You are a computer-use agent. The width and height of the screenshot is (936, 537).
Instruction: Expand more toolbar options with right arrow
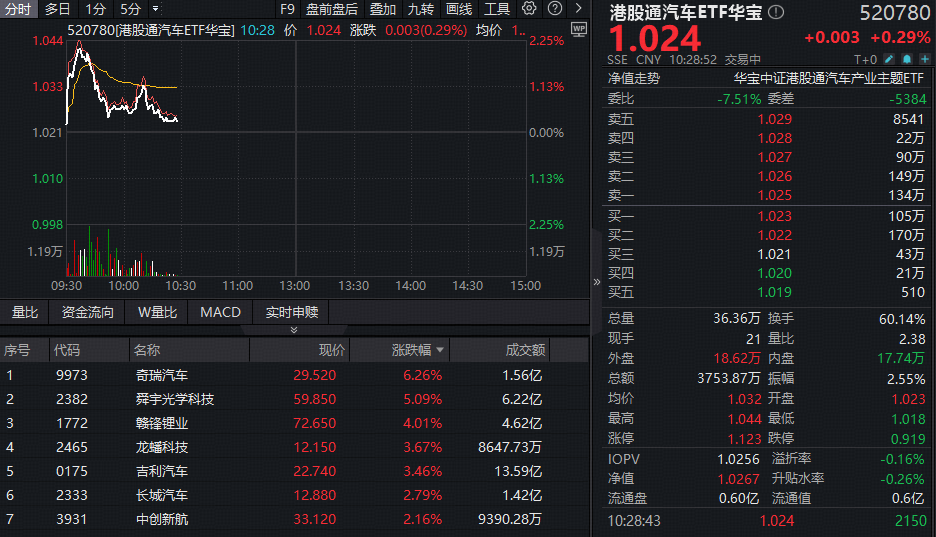pos(578,8)
